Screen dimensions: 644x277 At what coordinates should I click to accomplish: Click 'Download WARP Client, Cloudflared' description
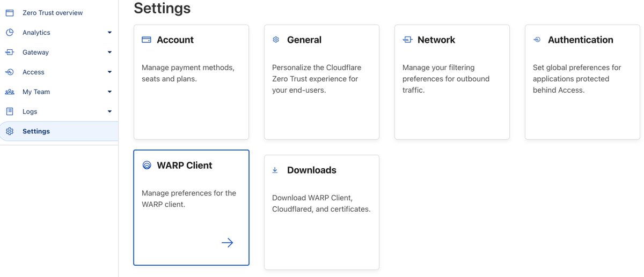click(321, 204)
